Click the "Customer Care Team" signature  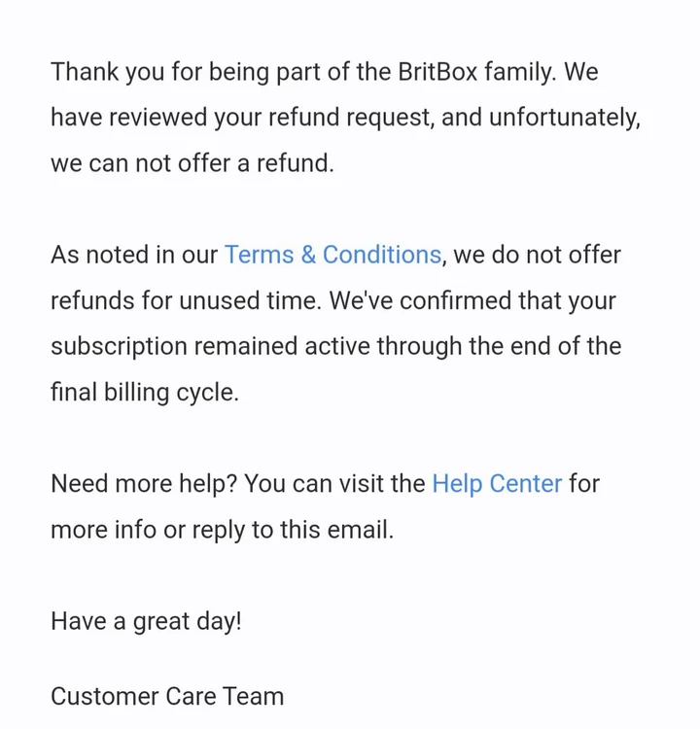(167, 697)
